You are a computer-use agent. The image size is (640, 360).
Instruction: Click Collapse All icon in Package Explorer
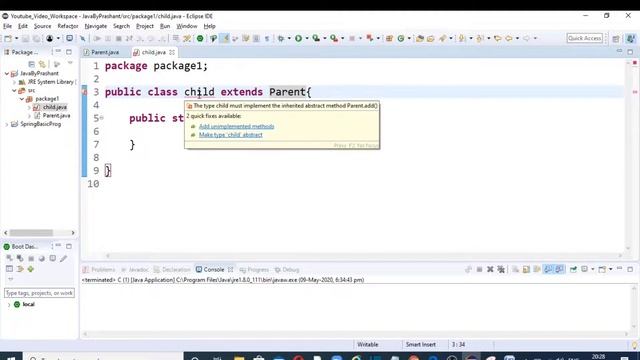(31, 64)
